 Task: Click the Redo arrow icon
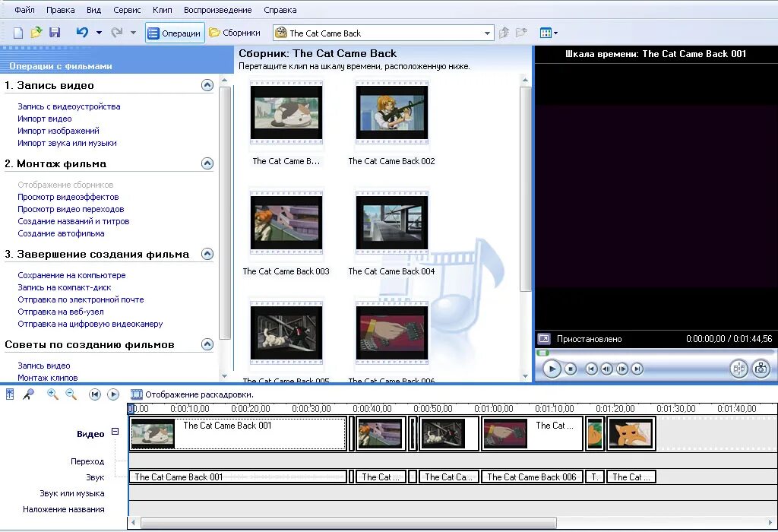click(116, 33)
